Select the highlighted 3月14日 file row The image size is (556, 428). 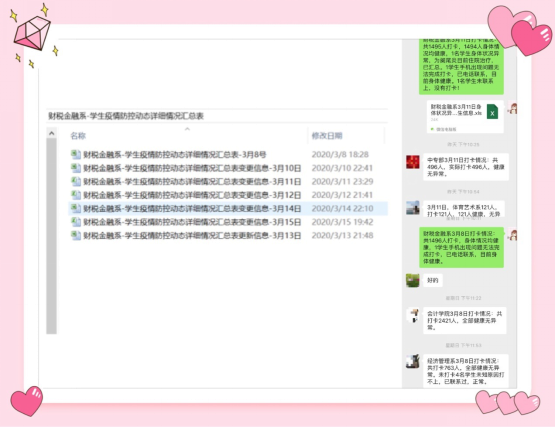click(x=228, y=209)
